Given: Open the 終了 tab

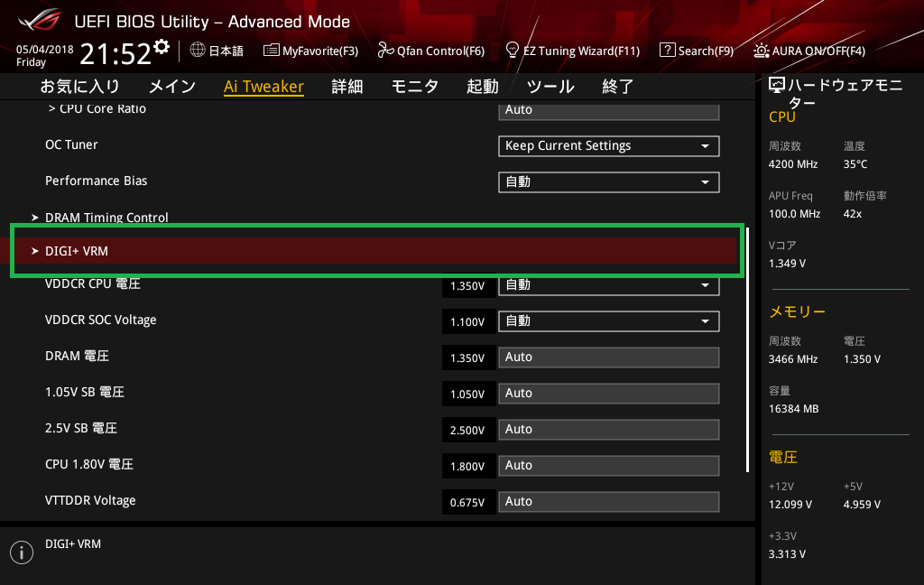Looking at the screenshot, I should pyautogui.click(x=617, y=87).
